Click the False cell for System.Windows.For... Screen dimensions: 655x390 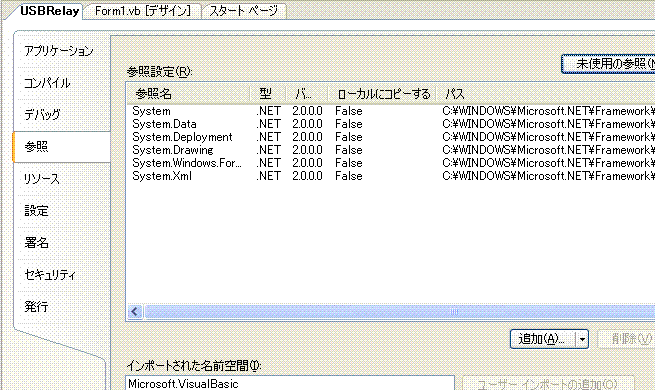pos(348,163)
